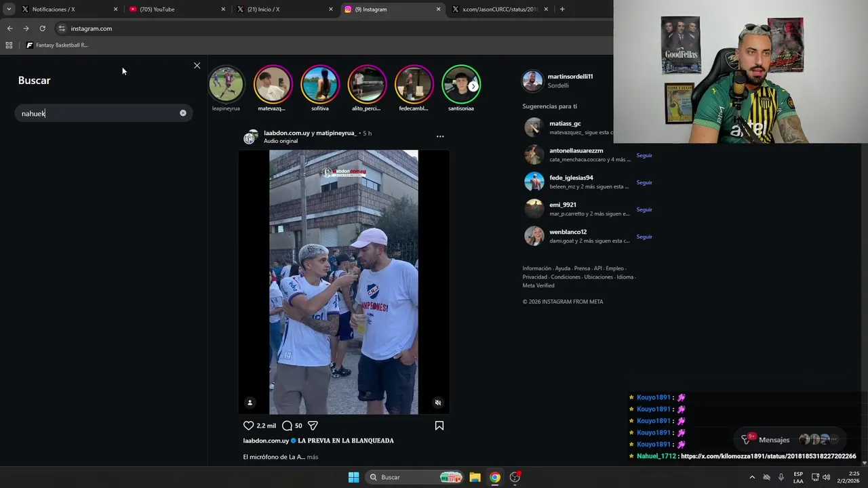Share the post with the share icon
The image size is (868, 488).
pyautogui.click(x=313, y=426)
